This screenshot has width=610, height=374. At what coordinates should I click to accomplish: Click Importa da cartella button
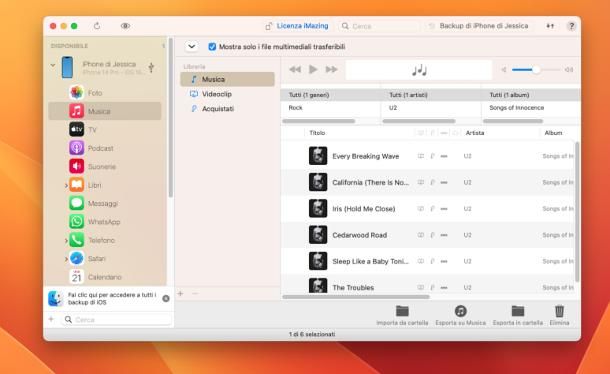tap(402, 315)
